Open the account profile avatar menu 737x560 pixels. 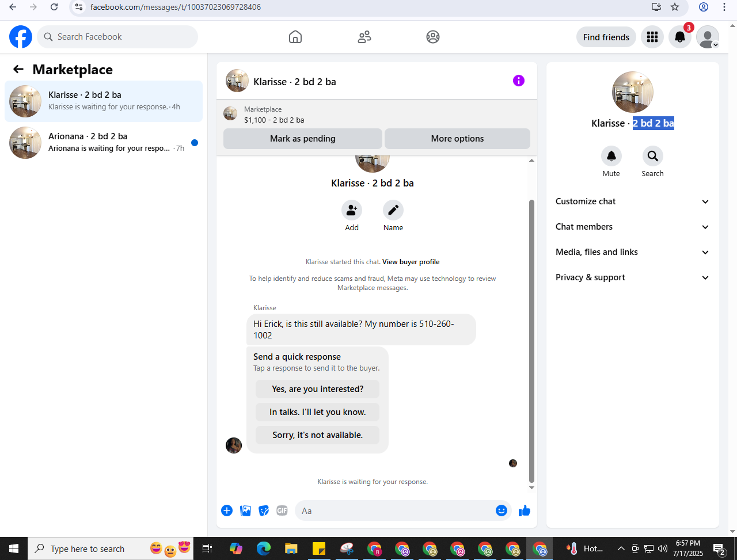point(708,37)
